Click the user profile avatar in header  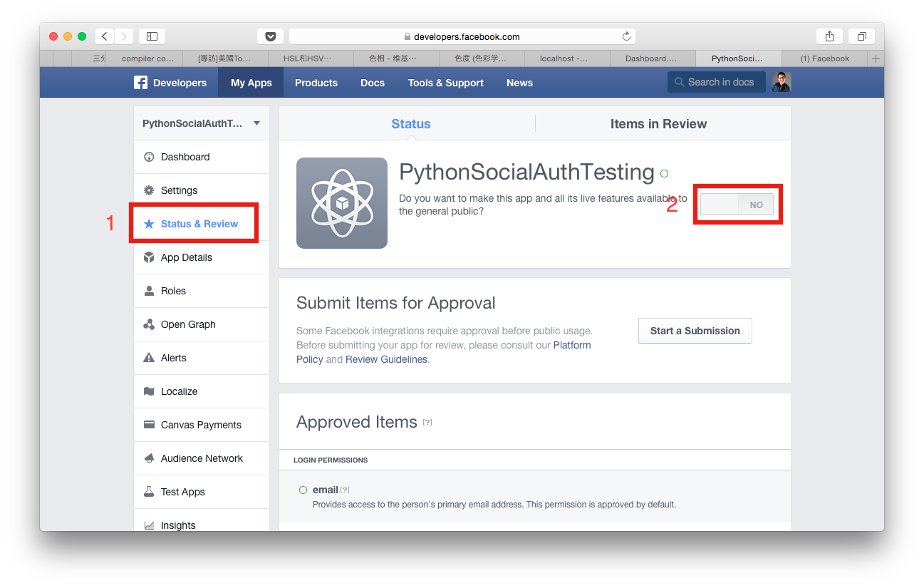[x=781, y=82]
